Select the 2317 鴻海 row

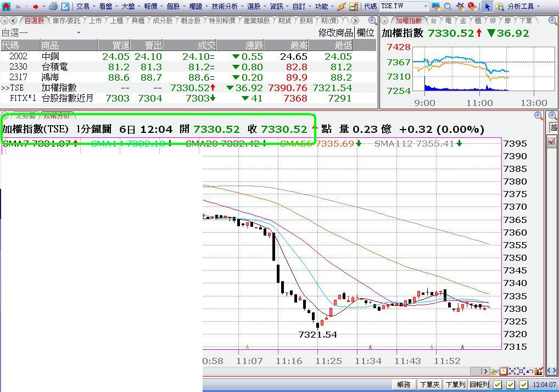pos(188,77)
